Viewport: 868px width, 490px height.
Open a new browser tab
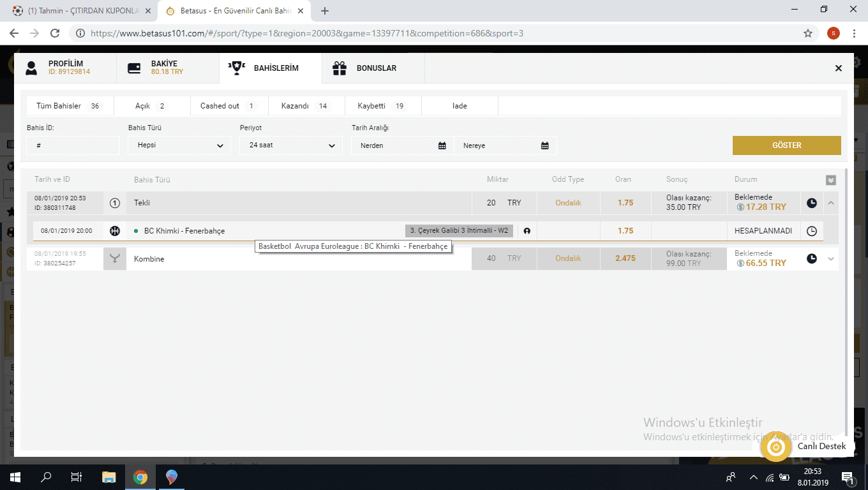click(x=325, y=11)
